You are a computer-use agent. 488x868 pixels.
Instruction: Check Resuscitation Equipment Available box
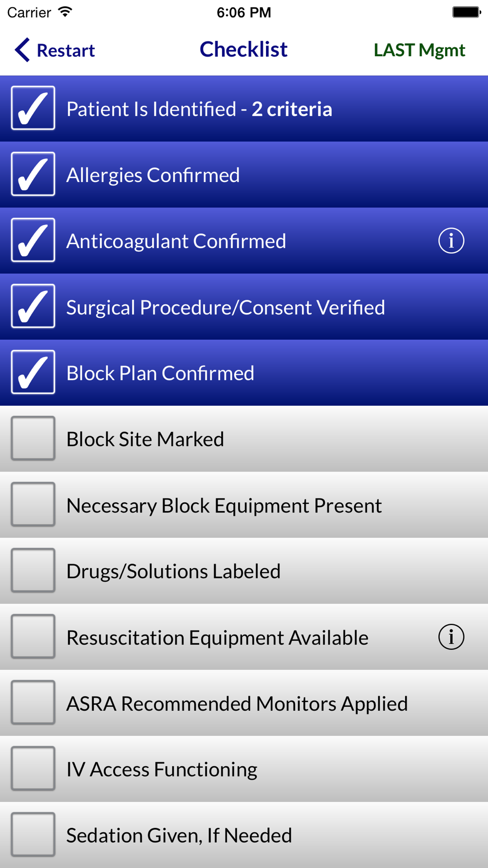(x=33, y=636)
